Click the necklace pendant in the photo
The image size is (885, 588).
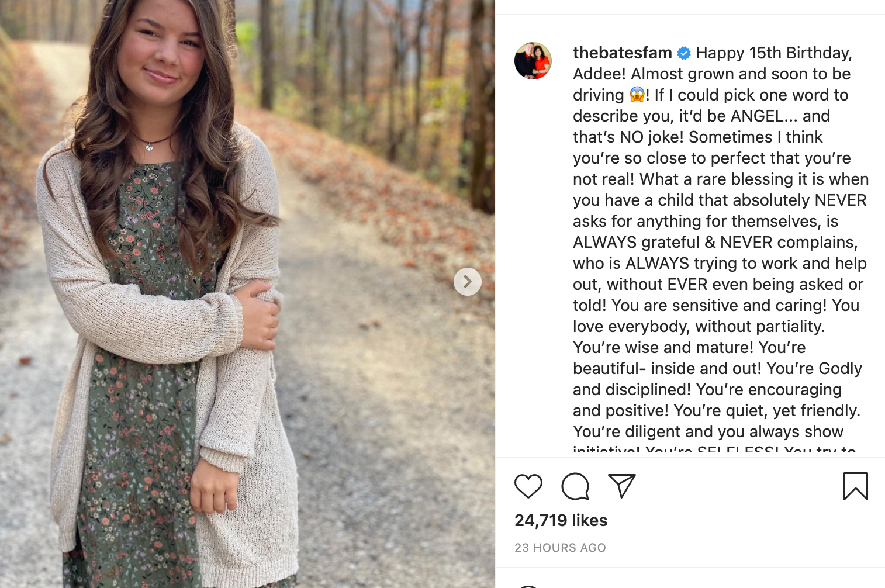pyautogui.click(x=150, y=147)
